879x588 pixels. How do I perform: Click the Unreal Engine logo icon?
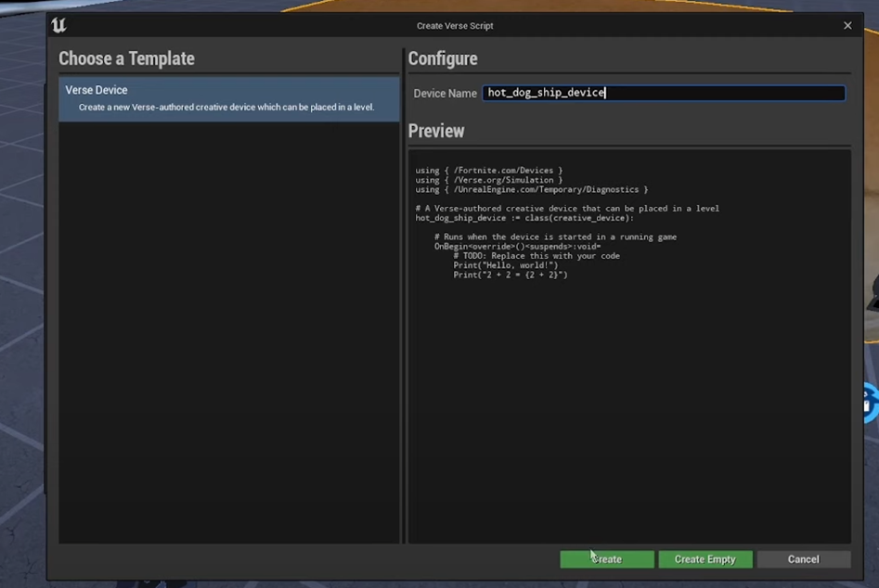tap(58, 25)
